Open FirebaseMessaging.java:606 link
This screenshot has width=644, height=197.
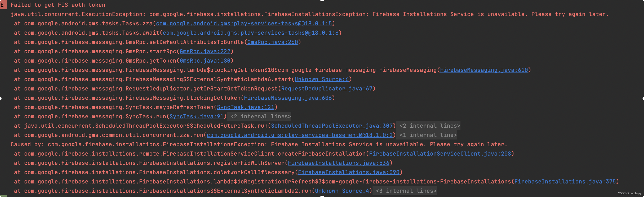288,98
